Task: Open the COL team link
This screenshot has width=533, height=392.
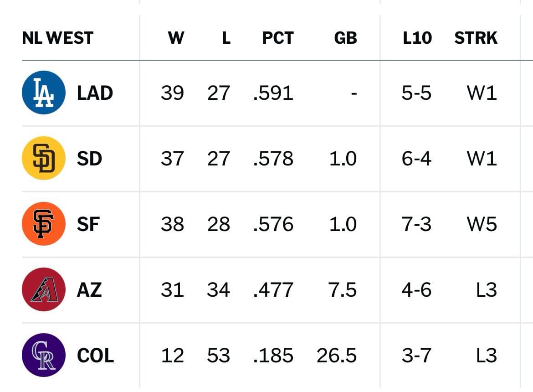Action: click(95, 356)
